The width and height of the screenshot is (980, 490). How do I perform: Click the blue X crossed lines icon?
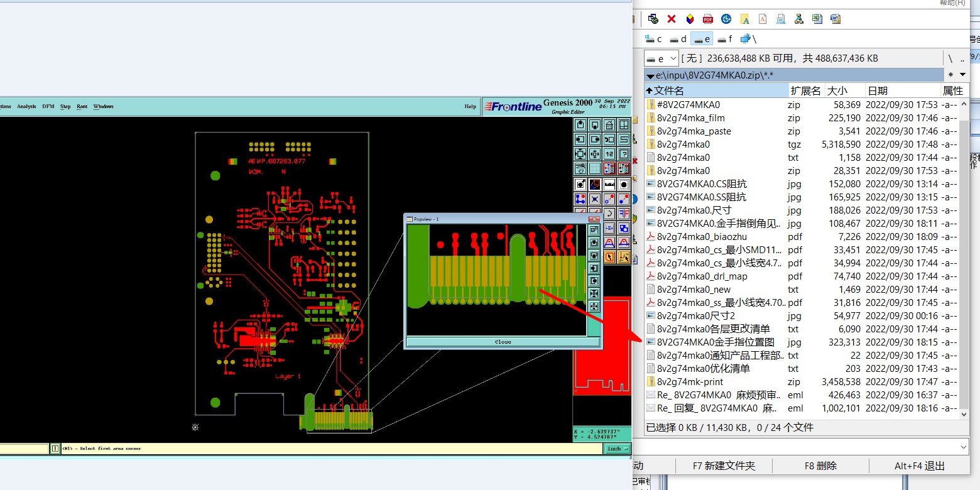click(595, 199)
